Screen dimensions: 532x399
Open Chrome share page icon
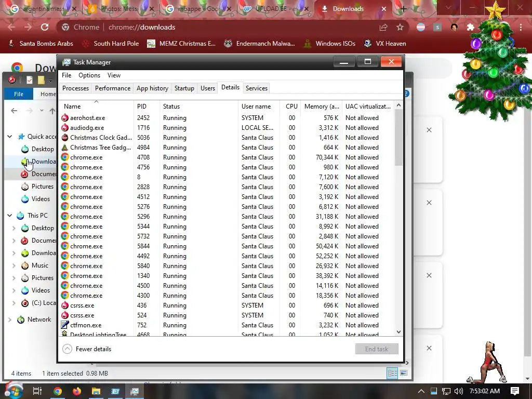383,27
